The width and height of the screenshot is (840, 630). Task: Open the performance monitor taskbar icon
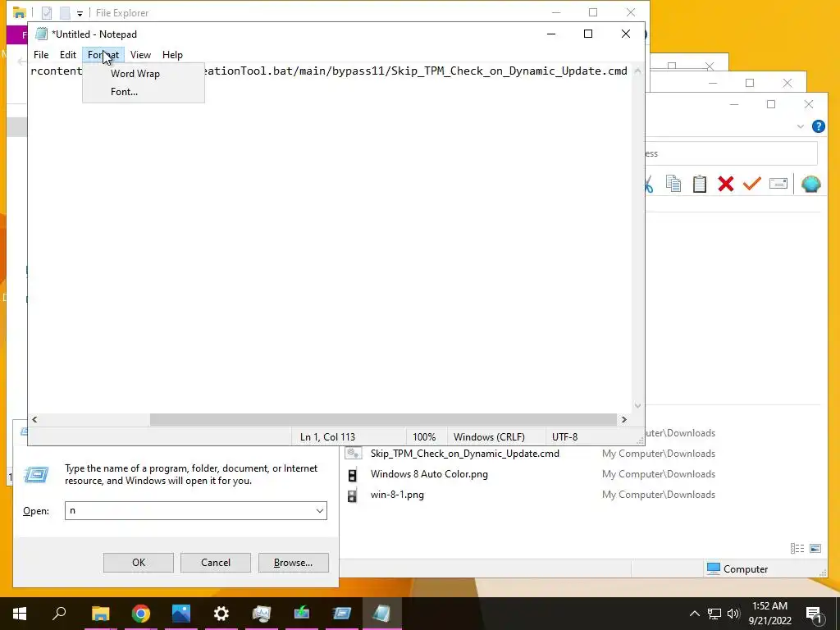[262, 614]
